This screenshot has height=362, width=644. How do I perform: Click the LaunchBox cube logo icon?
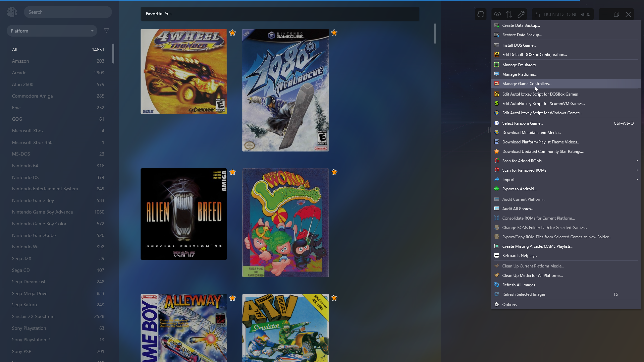point(12,12)
